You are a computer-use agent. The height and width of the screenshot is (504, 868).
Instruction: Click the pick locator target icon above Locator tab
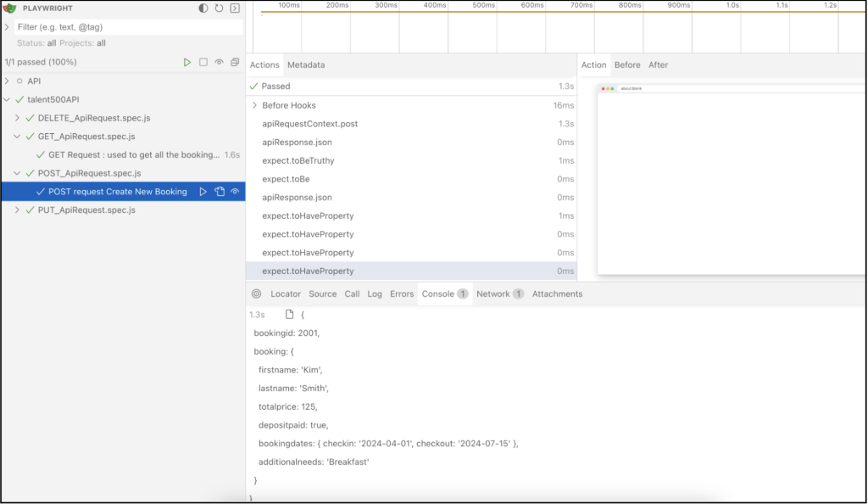tap(256, 294)
